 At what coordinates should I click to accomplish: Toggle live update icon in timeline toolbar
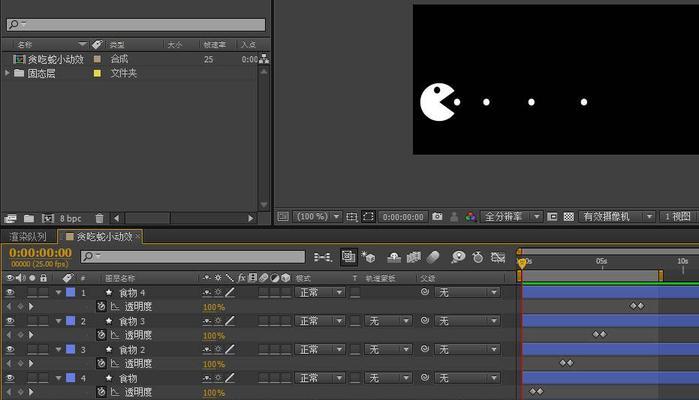click(x=349, y=257)
